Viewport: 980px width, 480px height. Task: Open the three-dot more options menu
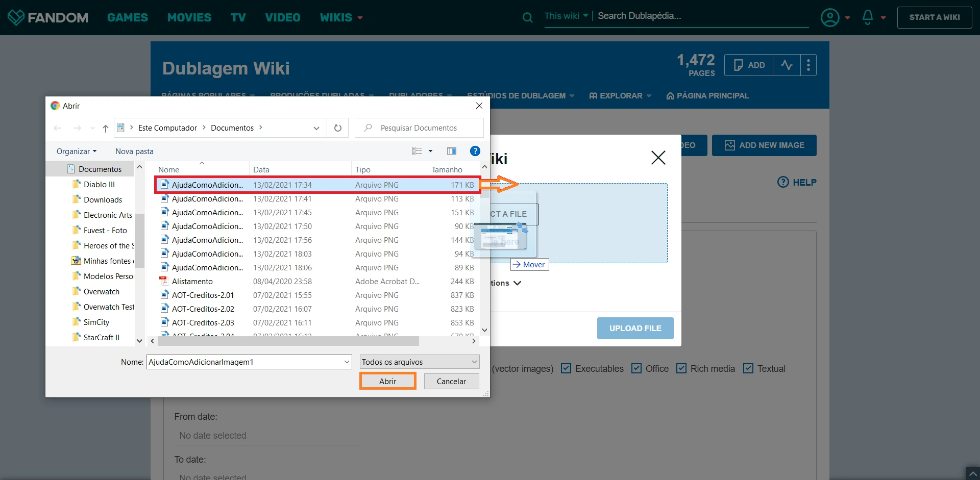(808, 65)
